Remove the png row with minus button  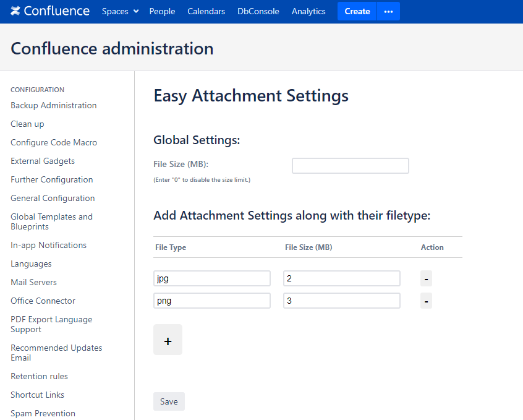426,301
